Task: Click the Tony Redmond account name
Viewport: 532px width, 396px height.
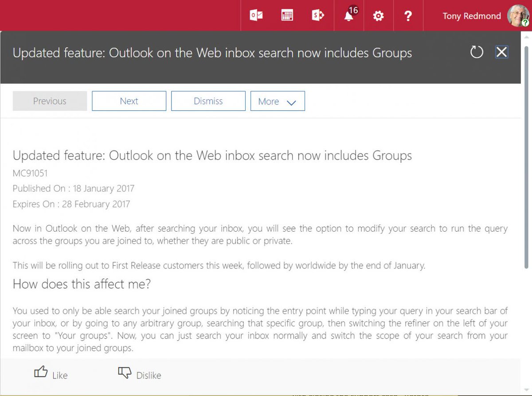Action: pyautogui.click(x=472, y=16)
